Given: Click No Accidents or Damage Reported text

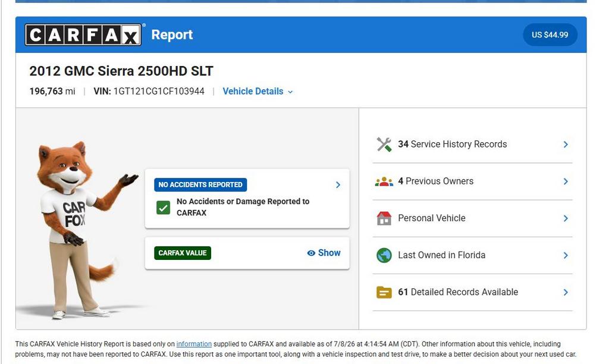Looking at the screenshot, I should pyautogui.click(x=243, y=207).
